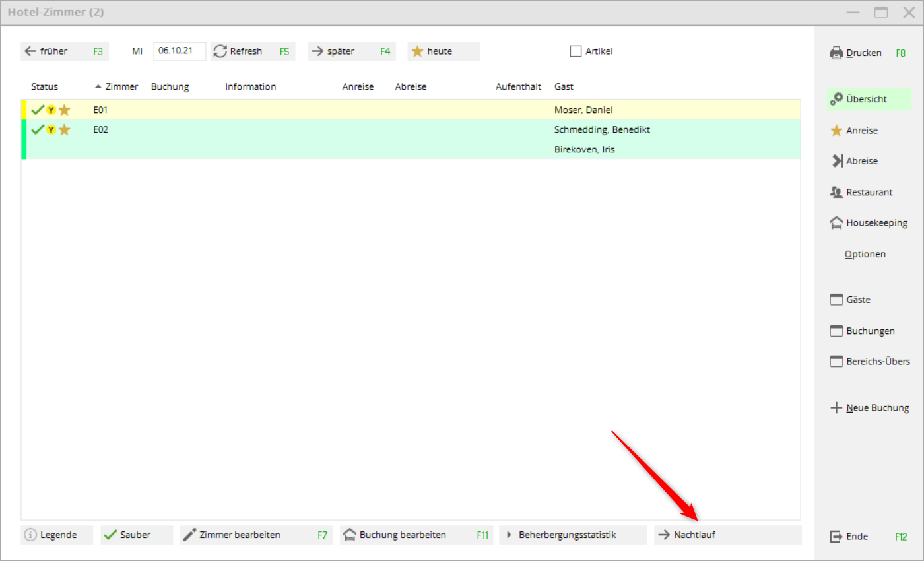This screenshot has width=924, height=561.
Task: Create a Neue Buchung
Action: pyautogui.click(x=869, y=408)
